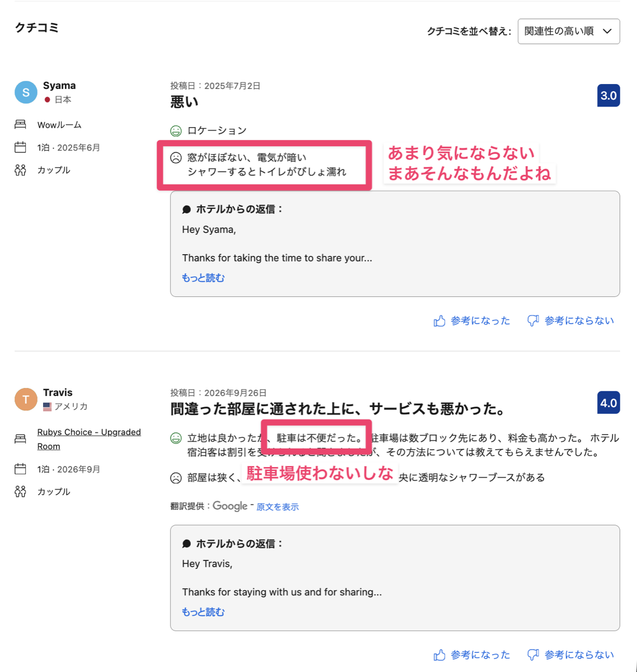
Task: Click Travis's avatar circle
Action: (x=26, y=399)
